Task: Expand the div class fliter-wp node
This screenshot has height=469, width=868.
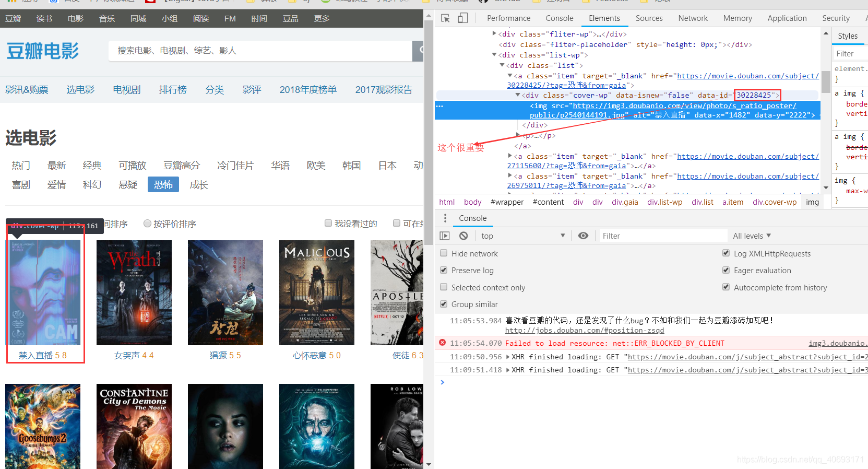Action: (494, 33)
